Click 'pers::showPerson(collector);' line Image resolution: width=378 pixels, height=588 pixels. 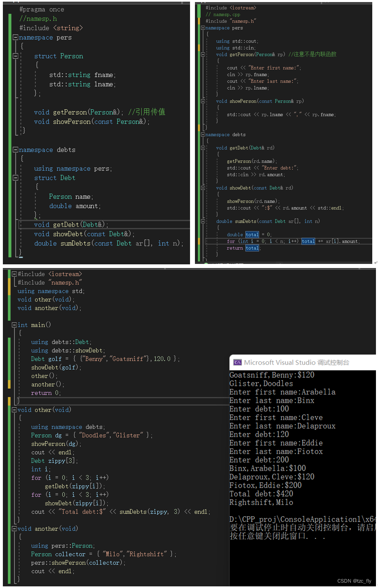[78, 563]
